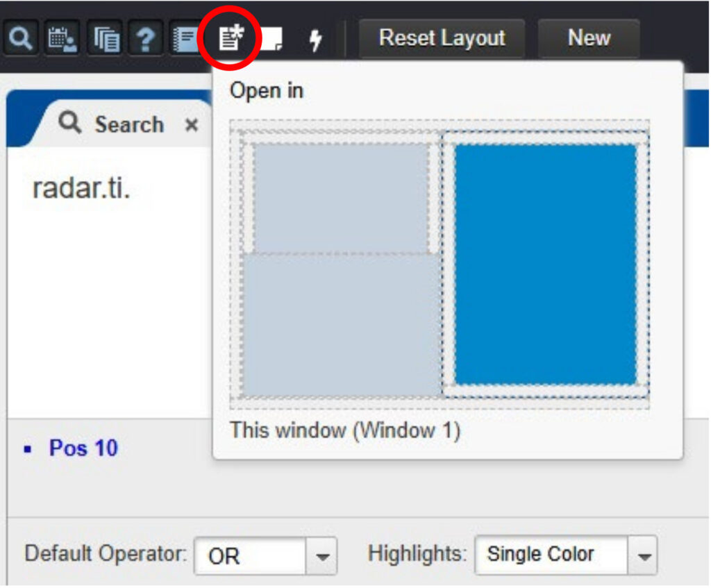Image resolution: width=711 pixels, height=588 pixels.
Task: Click the notebook icon in the toolbar
Action: [x=185, y=39]
